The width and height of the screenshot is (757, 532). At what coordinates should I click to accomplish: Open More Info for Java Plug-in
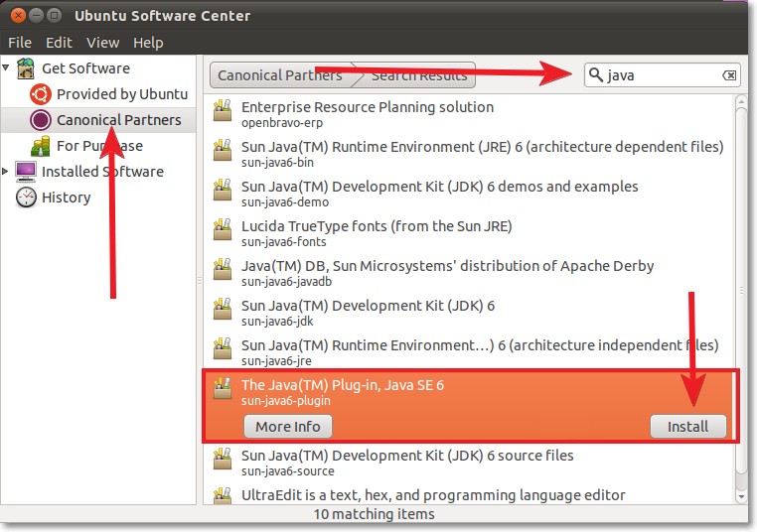coord(288,427)
